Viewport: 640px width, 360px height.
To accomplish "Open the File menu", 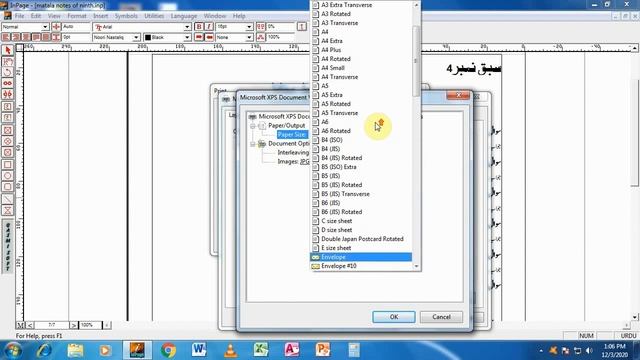I will point(19,16).
